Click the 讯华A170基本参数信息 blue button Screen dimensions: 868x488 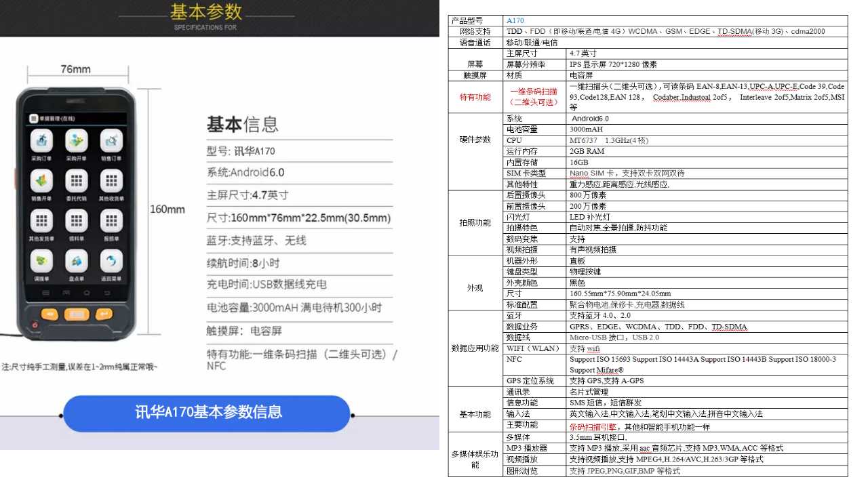(x=208, y=413)
